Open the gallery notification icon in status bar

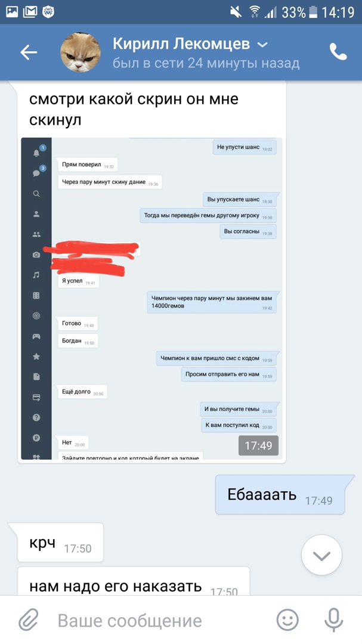(x=12, y=12)
